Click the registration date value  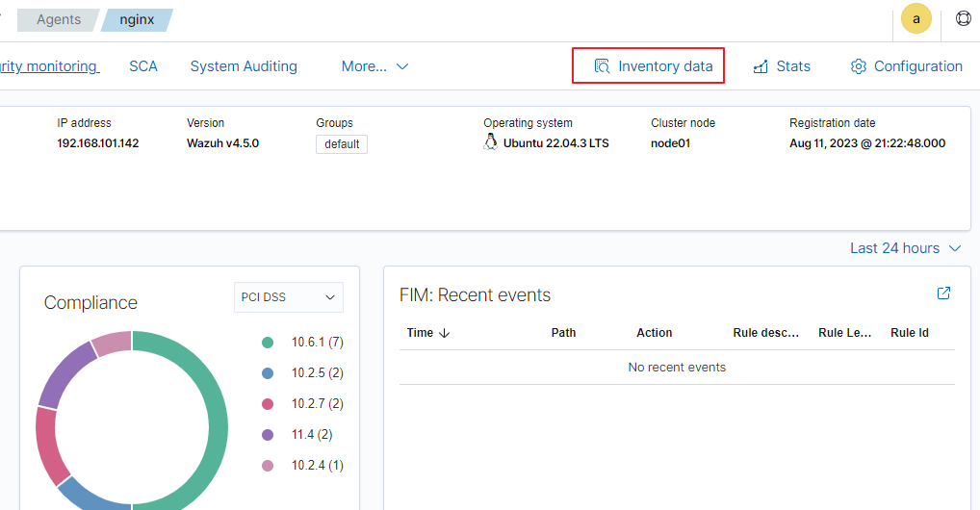[x=867, y=143]
